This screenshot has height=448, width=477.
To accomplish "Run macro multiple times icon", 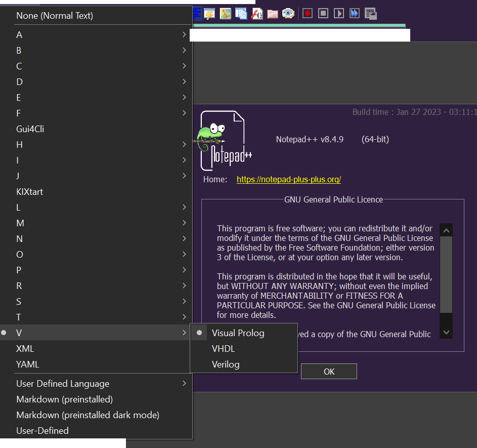I will point(355,14).
